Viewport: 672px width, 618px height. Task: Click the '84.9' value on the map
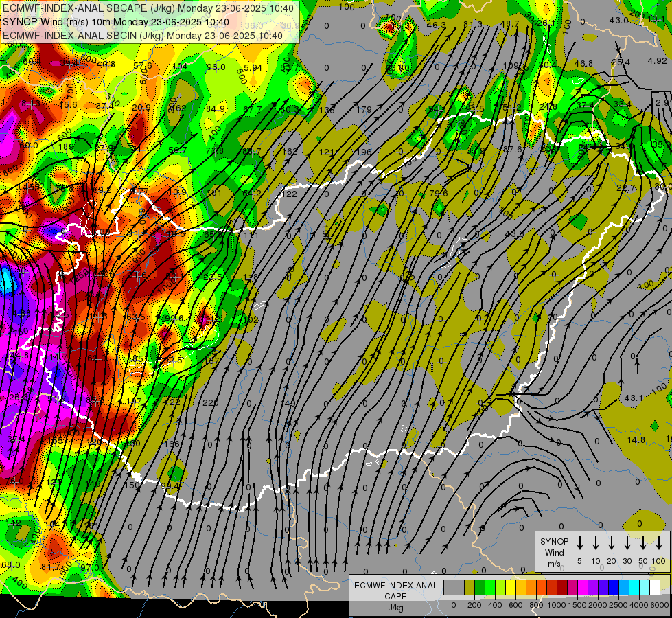tap(215, 109)
